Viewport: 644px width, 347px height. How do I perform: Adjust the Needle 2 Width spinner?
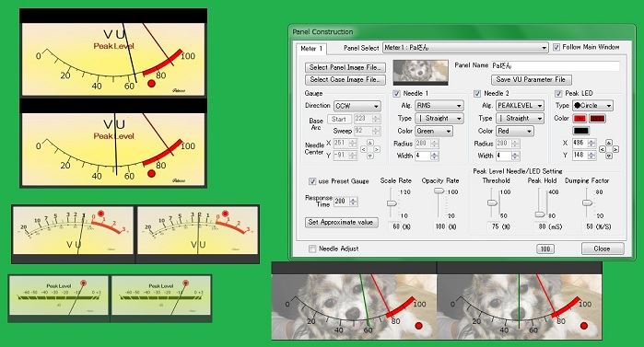coord(515,156)
